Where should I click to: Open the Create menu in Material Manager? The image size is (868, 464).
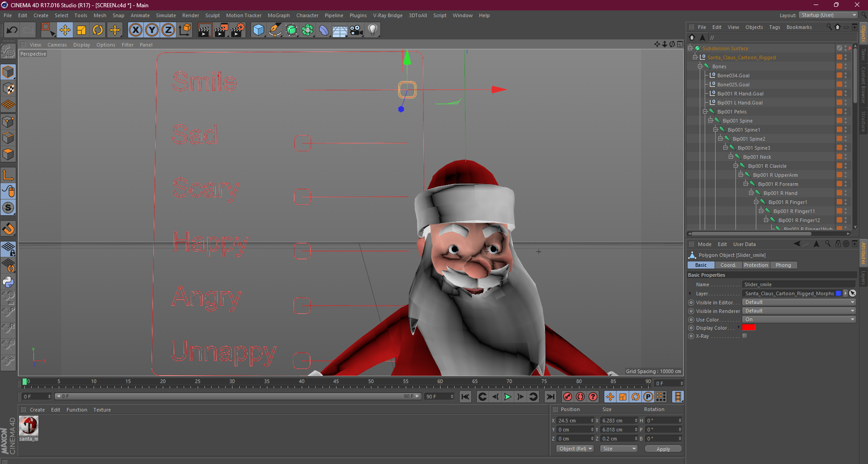click(37, 410)
